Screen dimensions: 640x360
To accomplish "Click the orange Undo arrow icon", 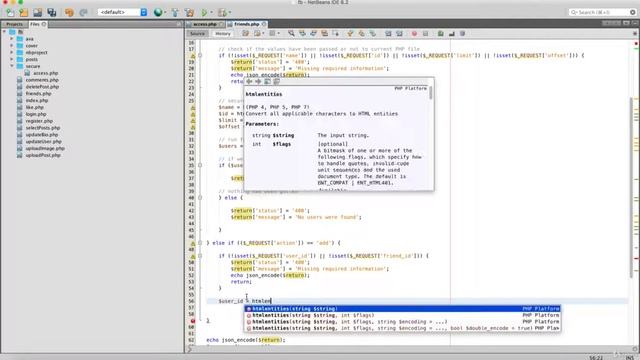I will (69, 13).
